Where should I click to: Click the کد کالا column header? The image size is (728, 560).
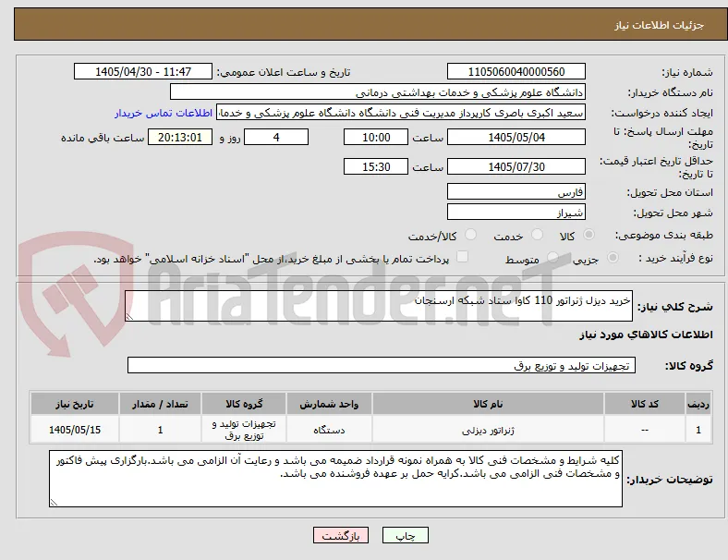[x=645, y=404]
